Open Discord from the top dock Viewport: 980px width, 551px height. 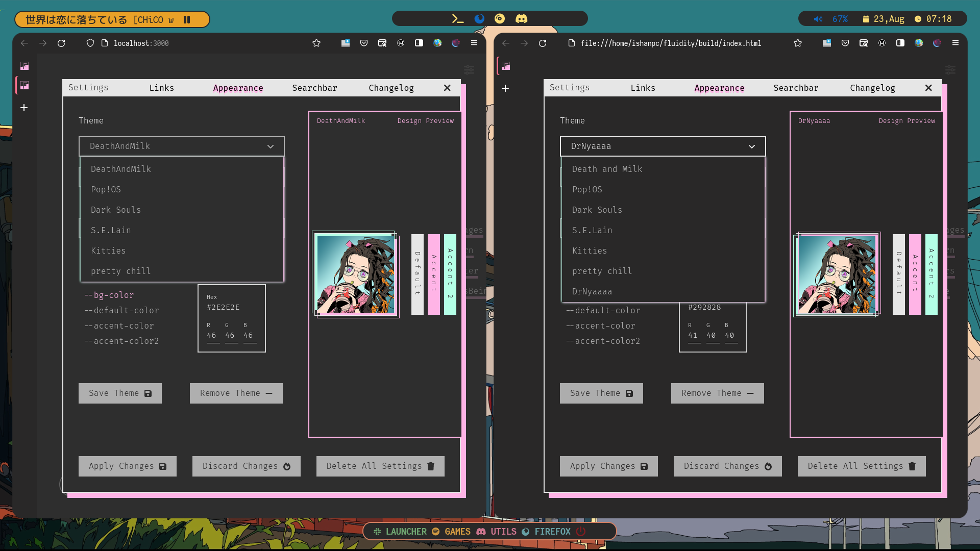pos(521,19)
